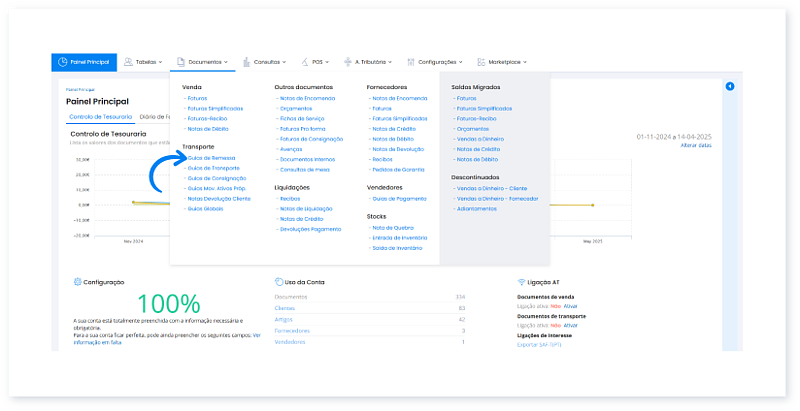
Task: Collapse side panel with blue arrow icon
Action: pyautogui.click(x=730, y=87)
